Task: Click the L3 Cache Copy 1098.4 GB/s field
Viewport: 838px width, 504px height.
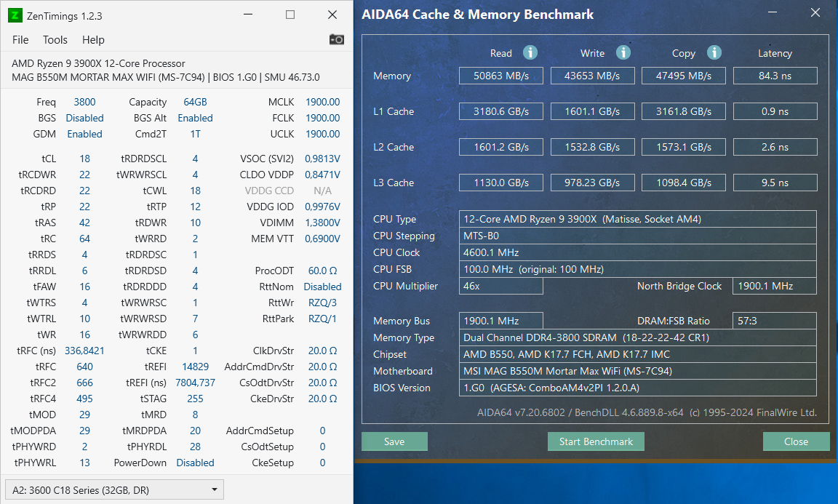Action: pyautogui.click(x=684, y=183)
